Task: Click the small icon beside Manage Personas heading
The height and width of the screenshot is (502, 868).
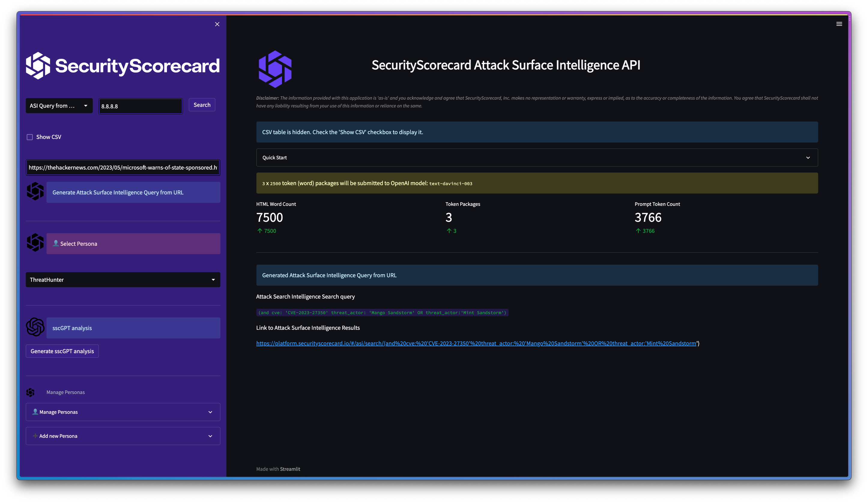Action: pos(31,392)
